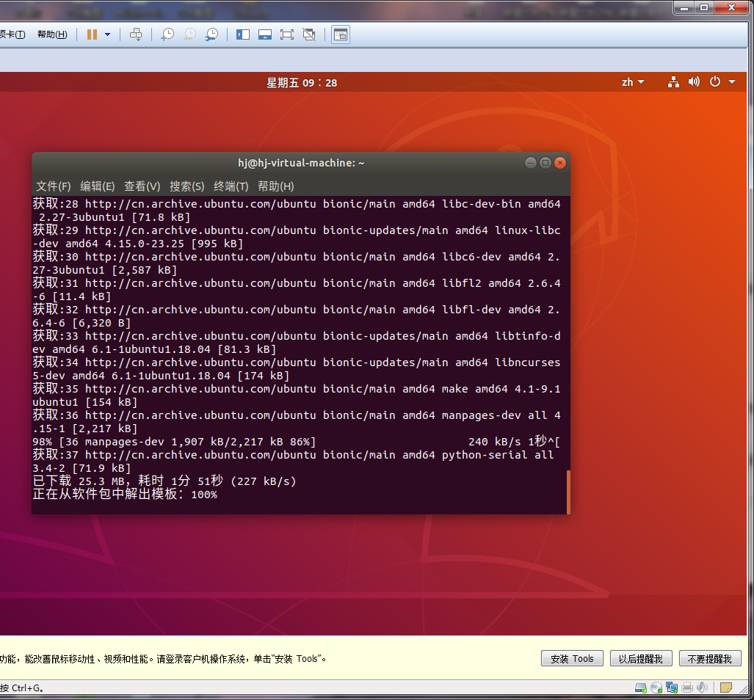The image size is (754, 700).
Task: Click the hard disk status icon
Action: [641, 688]
